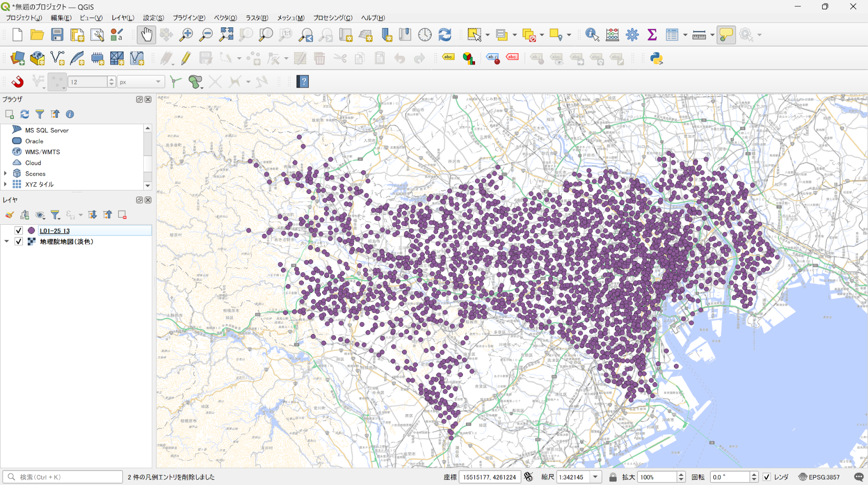
Task: Open the measure tool dropdown arrow
Action: (712, 35)
